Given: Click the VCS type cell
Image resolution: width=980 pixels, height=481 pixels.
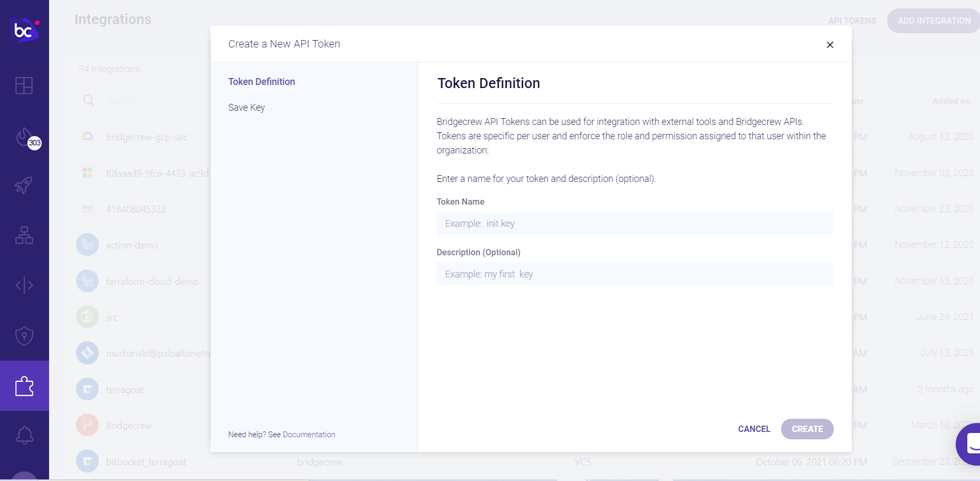Looking at the screenshot, I should coord(583,462).
